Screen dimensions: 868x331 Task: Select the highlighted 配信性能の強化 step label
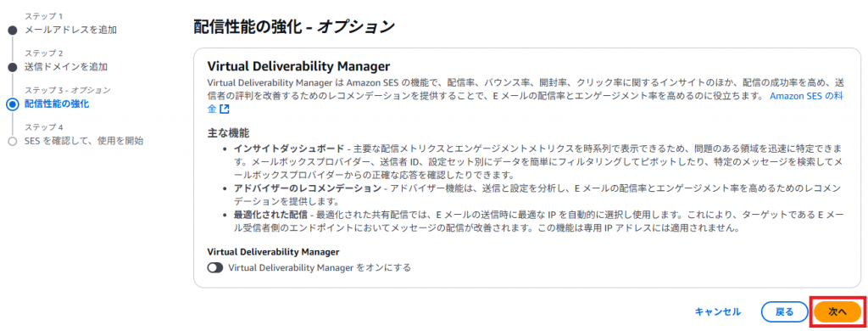pos(57,104)
